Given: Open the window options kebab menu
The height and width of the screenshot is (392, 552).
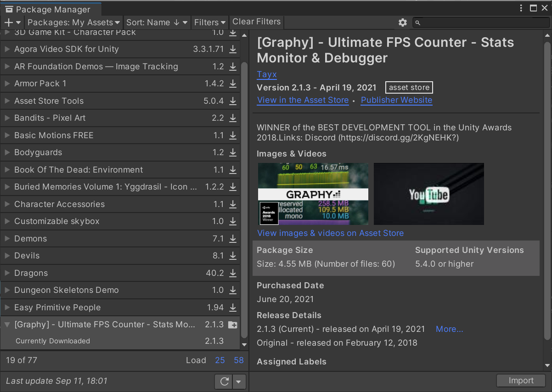Looking at the screenshot, I should tap(521, 8).
